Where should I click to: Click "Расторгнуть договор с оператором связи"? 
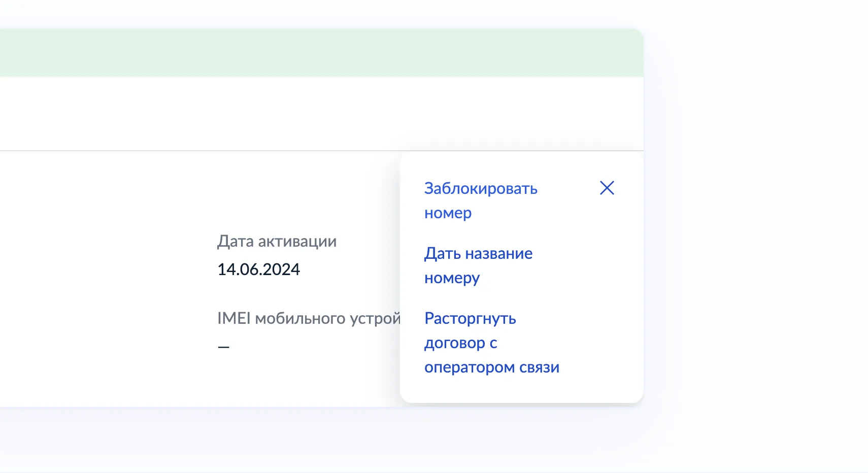coord(491,343)
